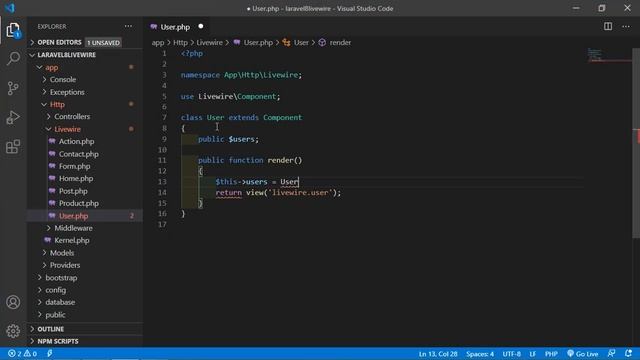This screenshot has height=360, width=640.
Task: Change end of line sequence LF
Action: pyautogui.click(x=533, y=354)
